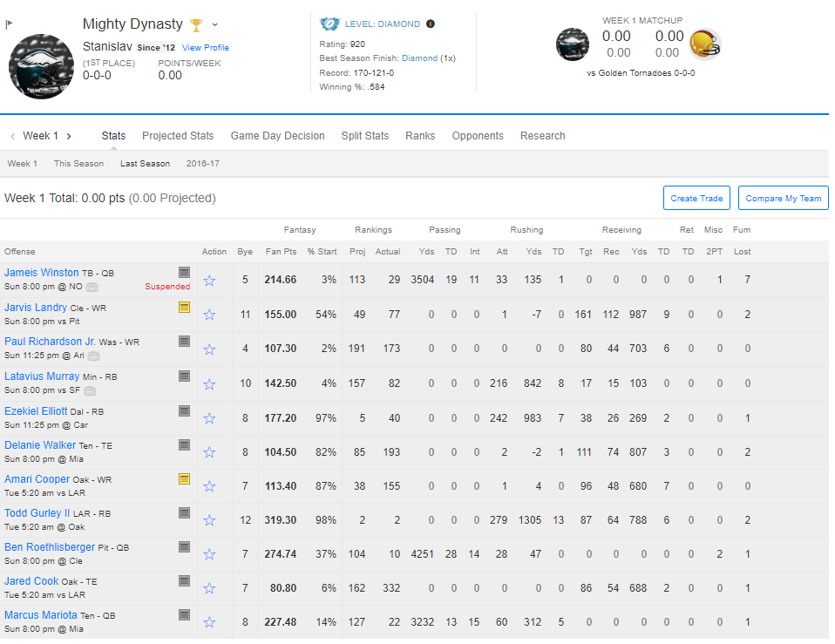Click the Create Trade button
835x644 pixels.
pos(696,198)
